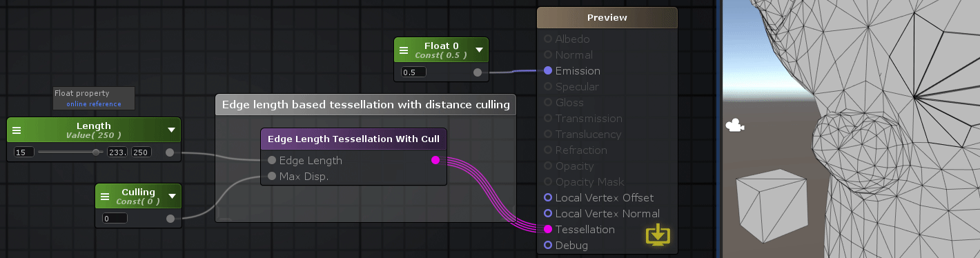The image size is (980, 258).
Task: Click the Float 0 value field showing 0.5
Action: 413,72
